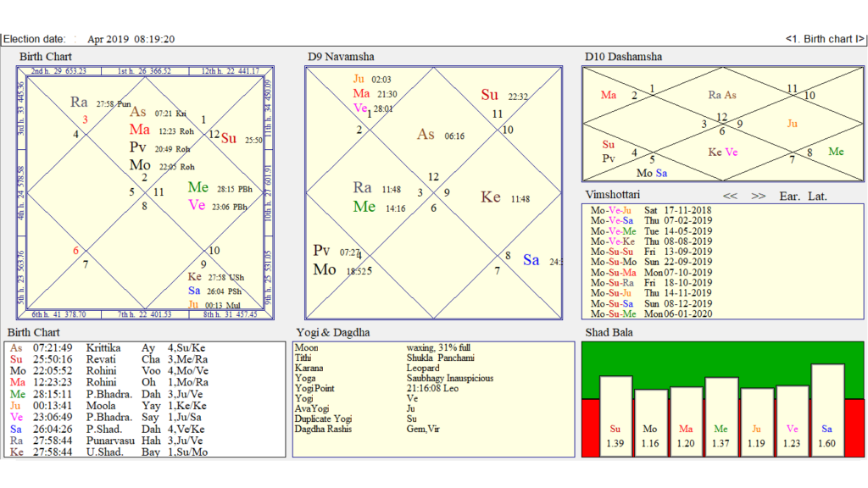Click the Dagdha Rashis 'Gem,Vir' row
Viewport: 868px width, 488px height.
(x=368, y=429)
